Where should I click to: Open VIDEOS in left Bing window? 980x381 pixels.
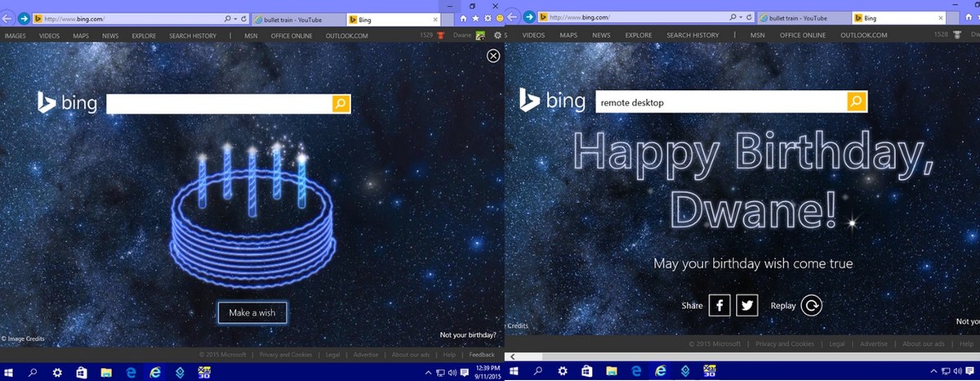(x=50, y=35)
